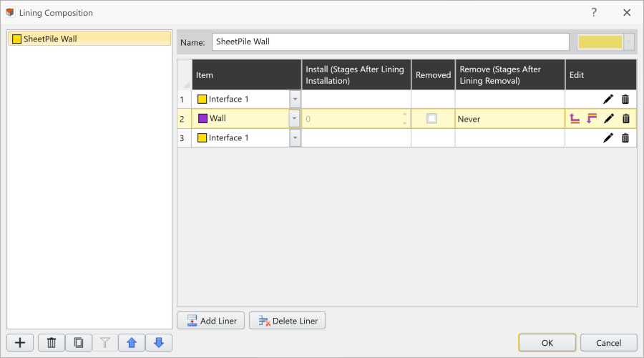The height and width of the screenshot is (358, 644).
Task: Delete the Wall row with trash icon
Action: pos(626,119)
